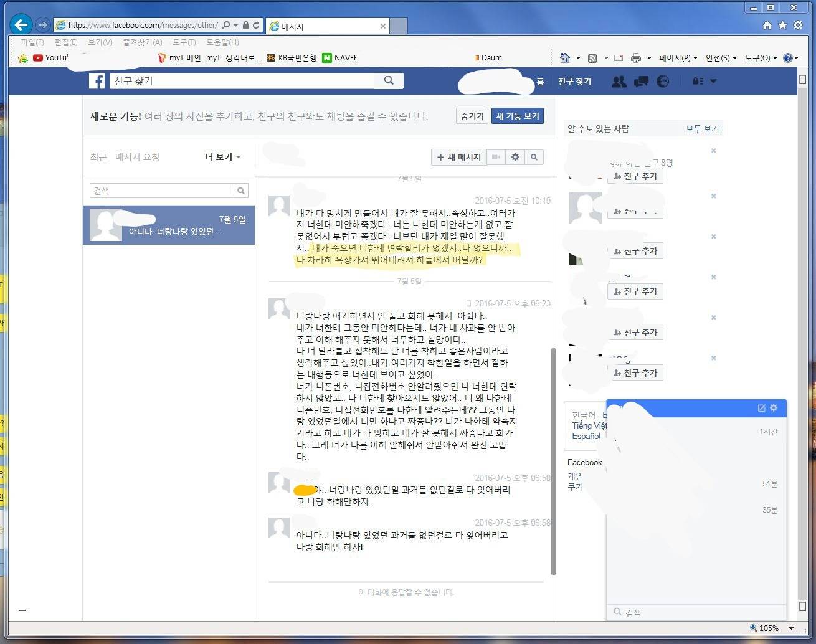Expand the 안전(S) safety dropdown
Image resolution: width=816 pixels, height=644 pixels.
pos(721,57)
